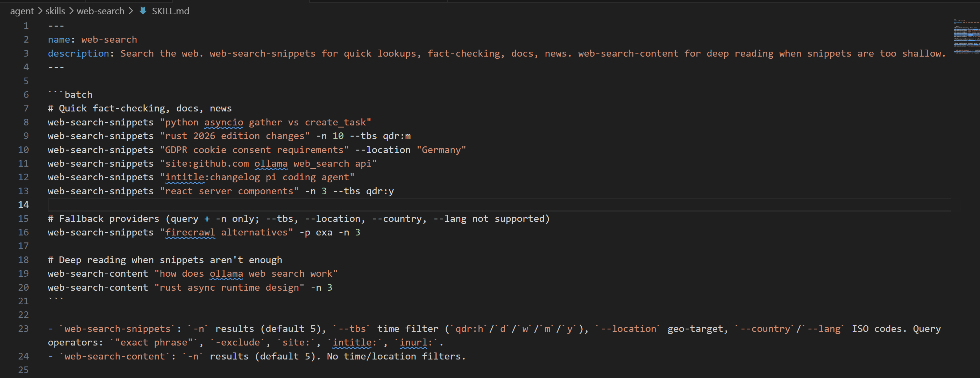Click the '-p exa' option text
This screenshot has height=378, width=980.
point(316,233)
